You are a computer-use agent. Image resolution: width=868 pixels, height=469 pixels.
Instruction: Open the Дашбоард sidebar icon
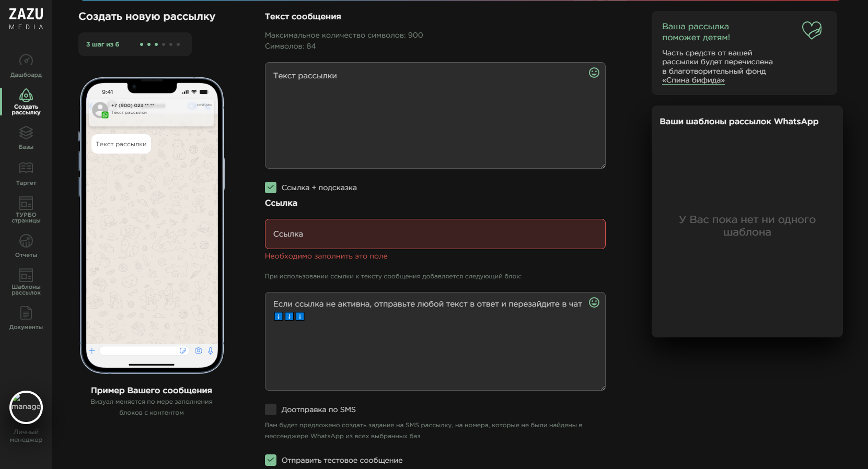(26, 61)
